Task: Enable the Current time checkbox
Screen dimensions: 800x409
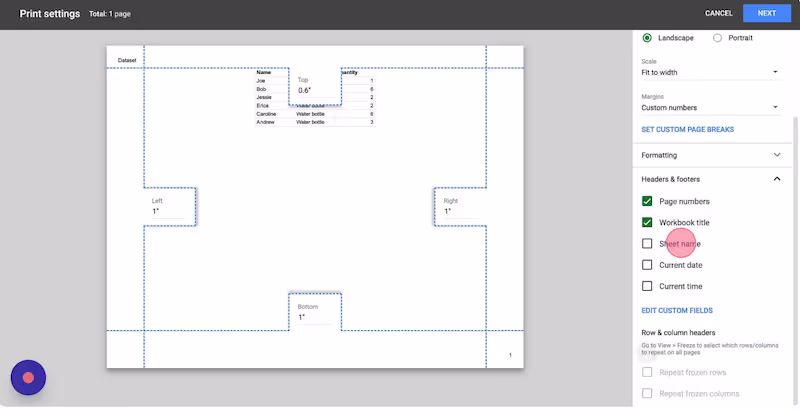Action: pos(647,286)
